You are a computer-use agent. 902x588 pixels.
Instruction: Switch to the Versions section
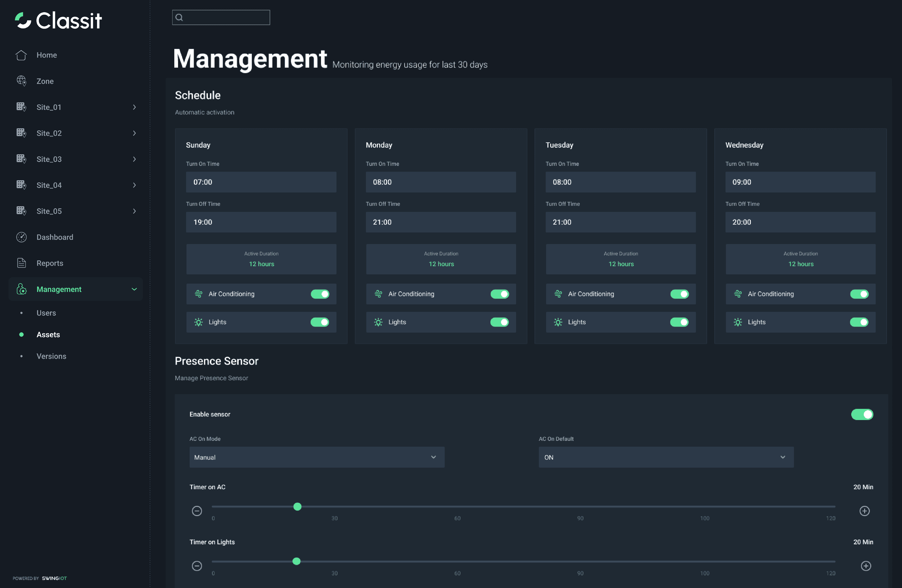tap(51, 356)
